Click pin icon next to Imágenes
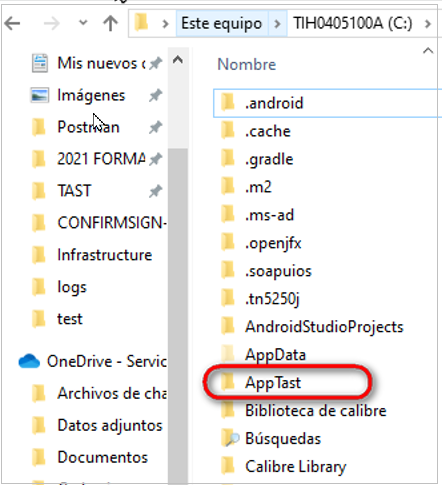 click(x=155, y=96)
